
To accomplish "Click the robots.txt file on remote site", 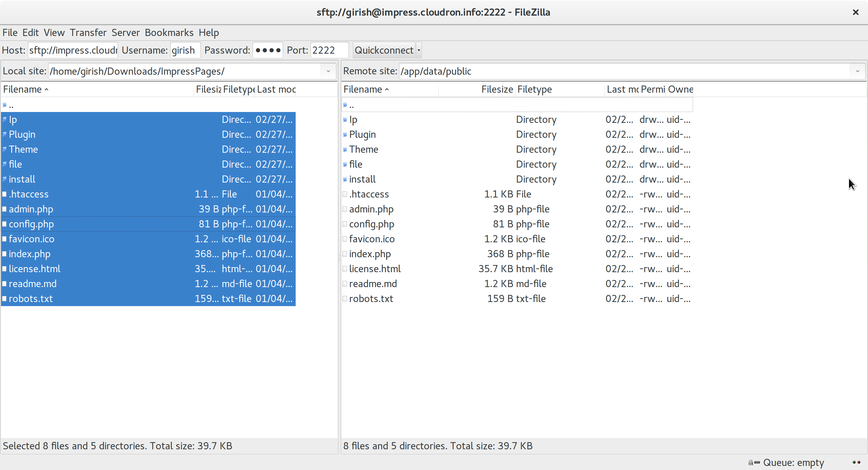I will coord(371,298).
